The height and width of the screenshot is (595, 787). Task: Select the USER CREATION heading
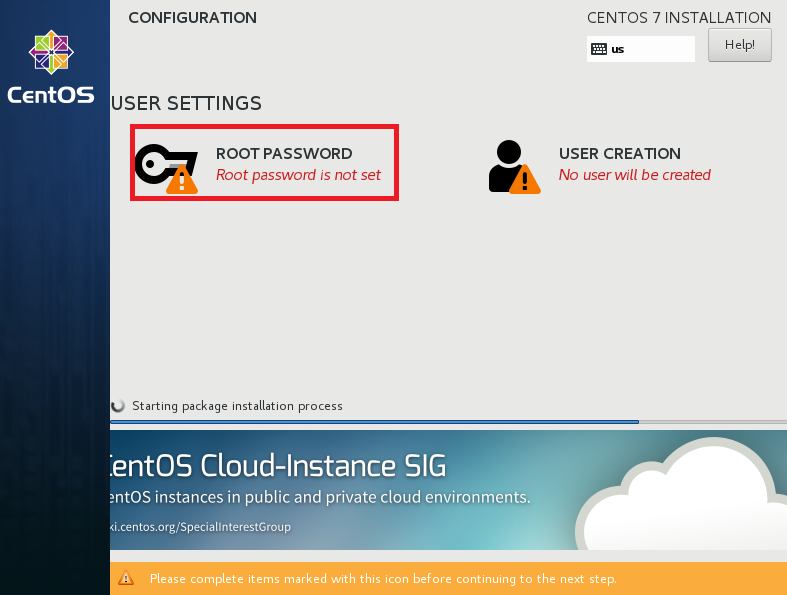click(620, 154)
